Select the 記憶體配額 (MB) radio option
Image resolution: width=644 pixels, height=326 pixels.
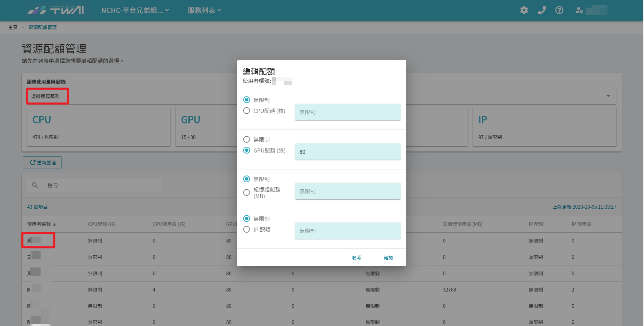[x=247, y=192]
